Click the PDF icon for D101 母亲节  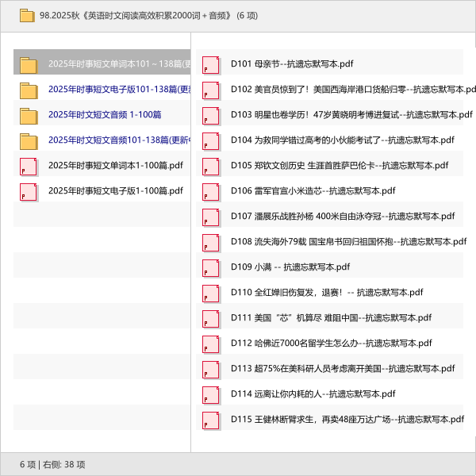coord(210,64)
